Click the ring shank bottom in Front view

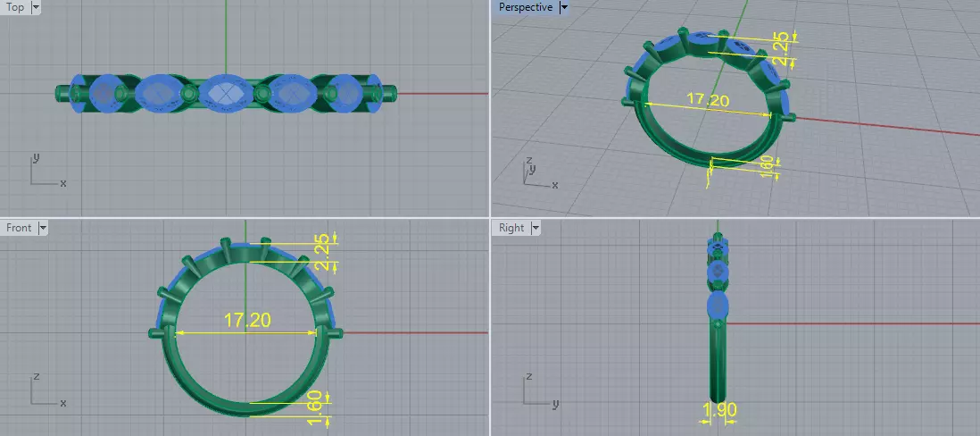245,408
